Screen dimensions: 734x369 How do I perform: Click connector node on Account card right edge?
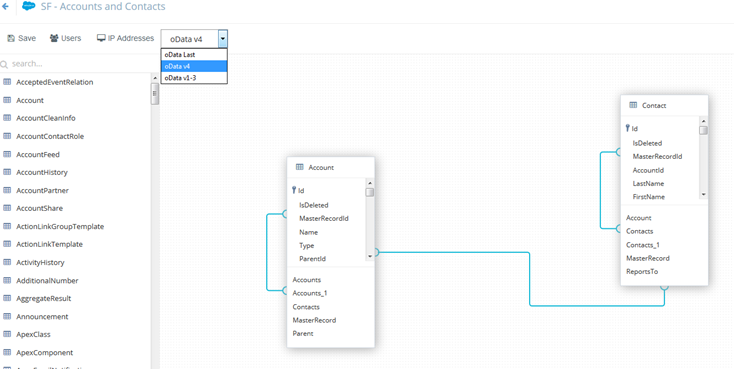(x=376, y=252)
